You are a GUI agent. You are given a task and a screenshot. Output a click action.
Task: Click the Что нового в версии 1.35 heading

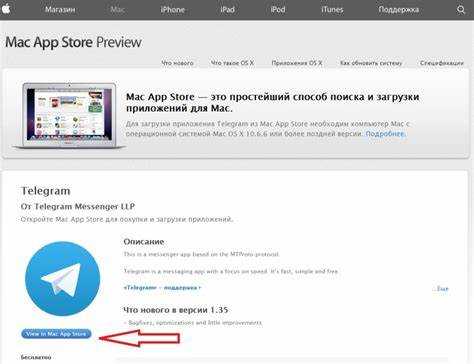coord(176,310)
